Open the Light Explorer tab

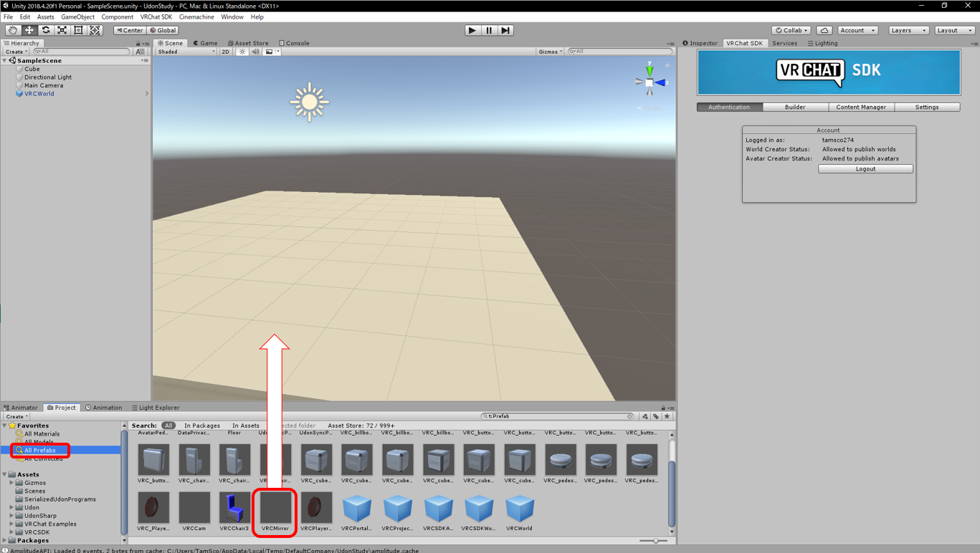(x=156, y=408)
